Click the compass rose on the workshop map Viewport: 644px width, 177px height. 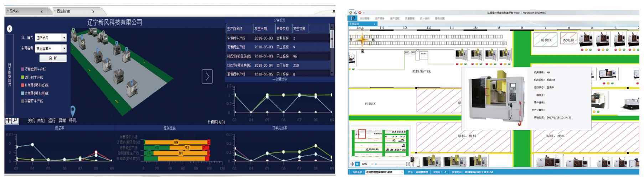(x=362, y=40)
